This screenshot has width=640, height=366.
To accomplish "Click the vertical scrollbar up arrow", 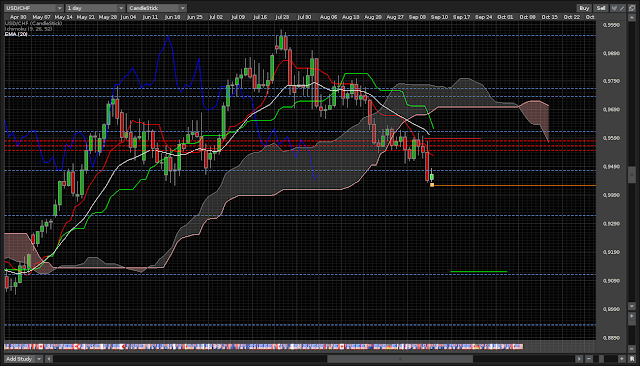I will point(632,18).
